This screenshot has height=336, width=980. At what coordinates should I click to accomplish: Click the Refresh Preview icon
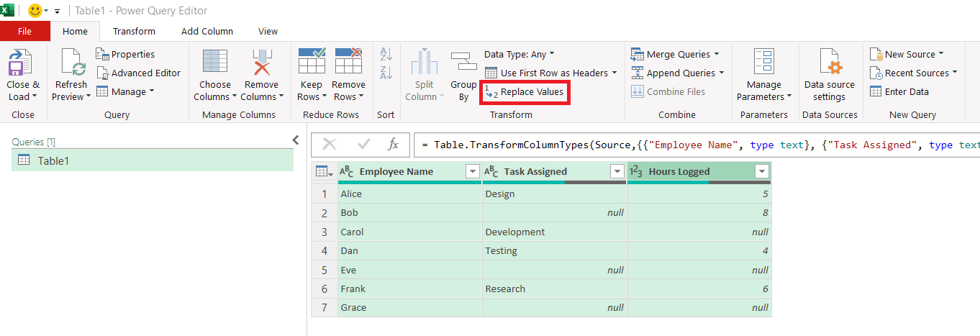pos(71,63)
